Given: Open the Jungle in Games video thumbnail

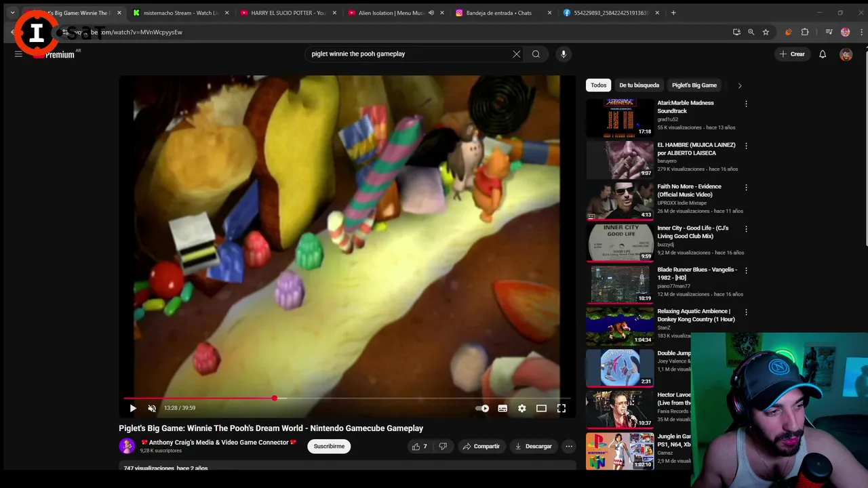Looking at the screenshot, I should tap(620, 451).
